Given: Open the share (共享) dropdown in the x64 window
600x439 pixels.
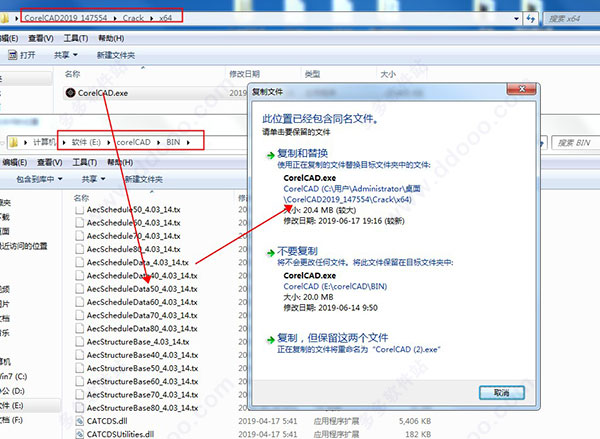Looking at the screenshot, I should (65, 55).
